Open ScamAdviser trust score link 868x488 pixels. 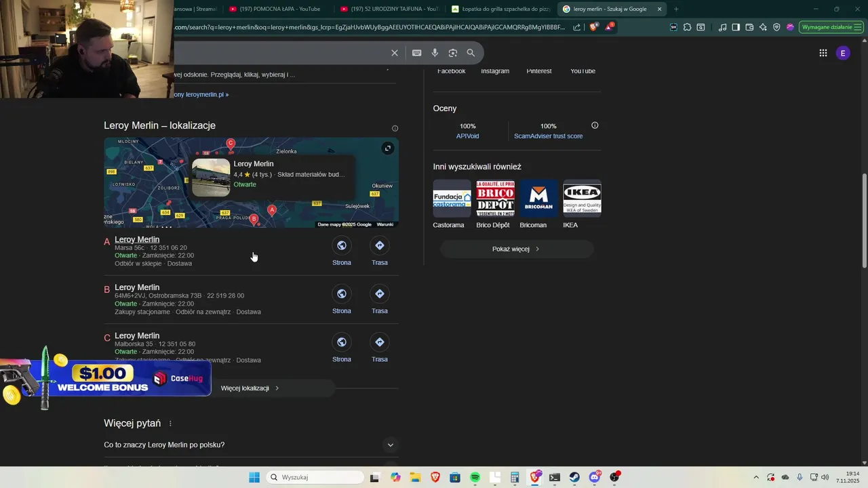pyautogui.click(x=548, y=136)
